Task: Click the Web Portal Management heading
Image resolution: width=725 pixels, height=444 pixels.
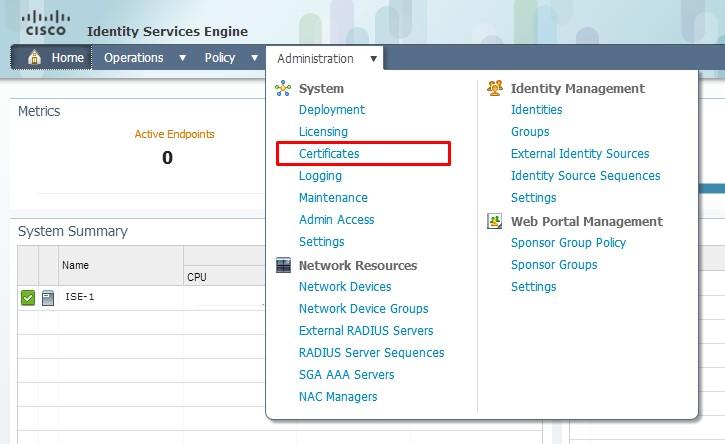Action: (x=587, y=222)
